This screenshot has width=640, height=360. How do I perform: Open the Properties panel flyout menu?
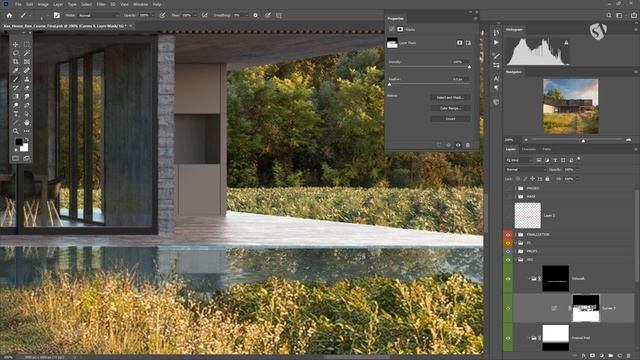(x=476, y=18)
